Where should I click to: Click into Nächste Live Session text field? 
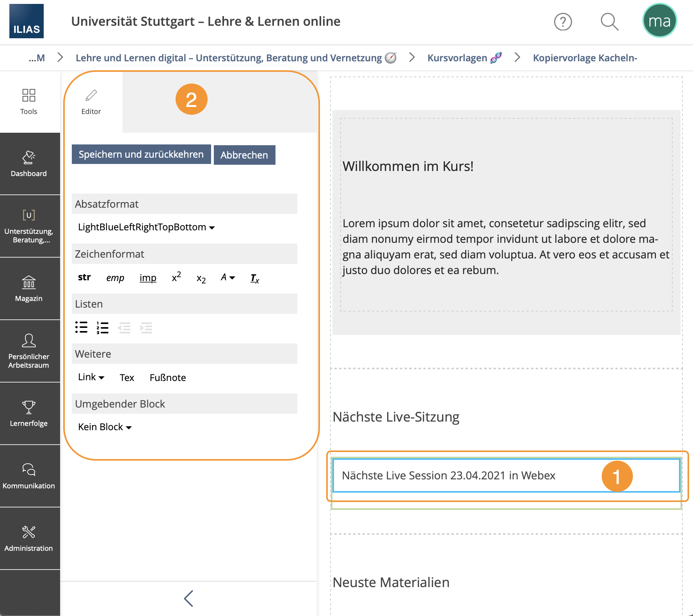pyautogui.click(x=506, y=475)
